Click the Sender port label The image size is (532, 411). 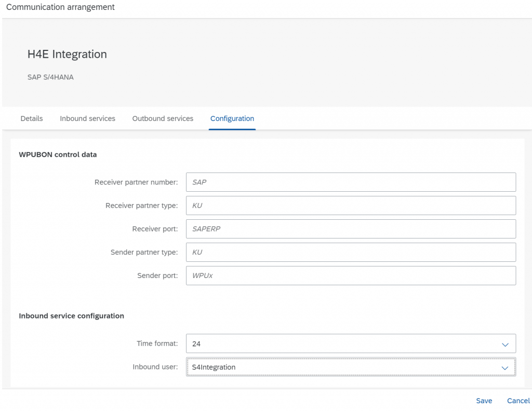[157, 275]
